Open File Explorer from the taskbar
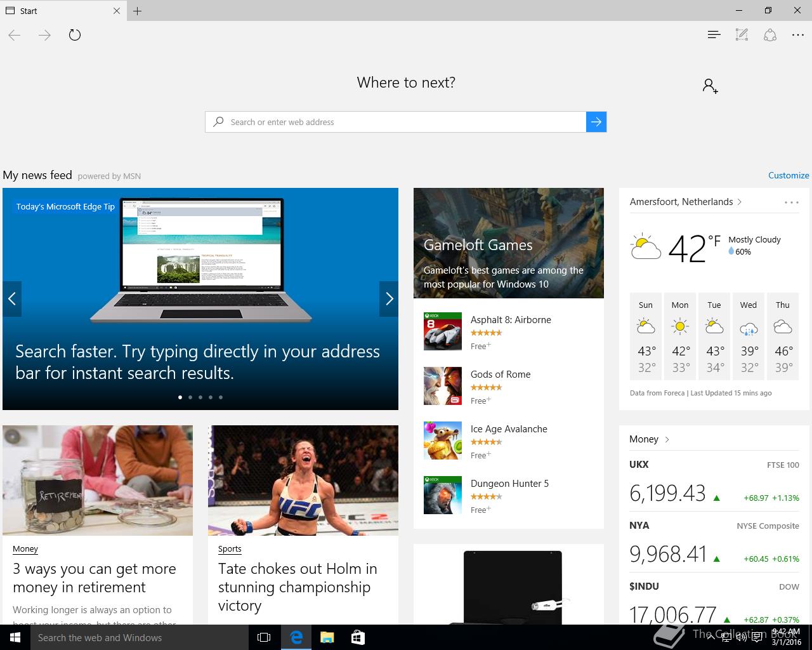Screen dimensions: 812x650 pyautogui.click(x=327, y=637)
